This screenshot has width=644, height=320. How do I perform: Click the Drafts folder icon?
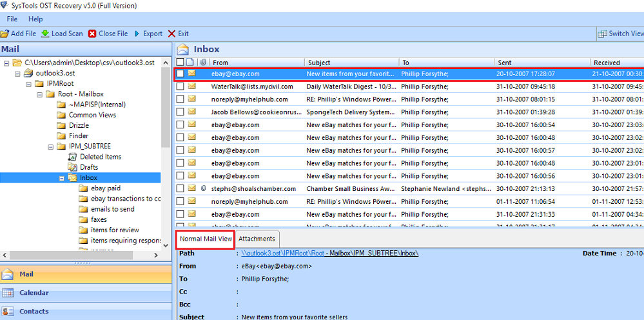[72, 167]
